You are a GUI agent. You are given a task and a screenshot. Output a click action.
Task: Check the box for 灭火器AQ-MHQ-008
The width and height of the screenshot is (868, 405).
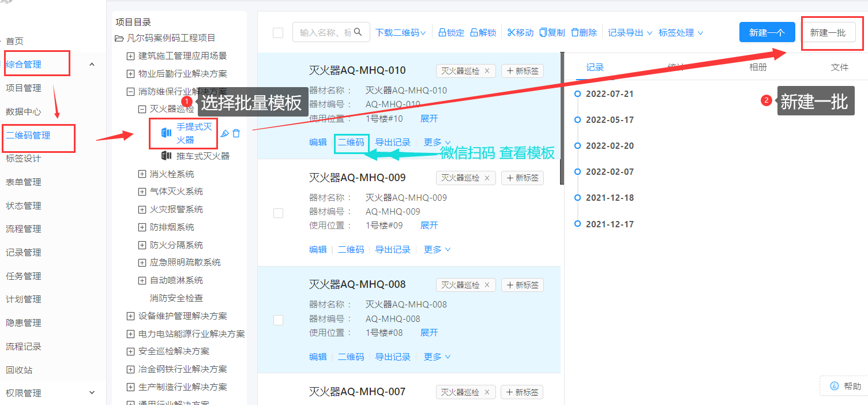coord(278,320)
